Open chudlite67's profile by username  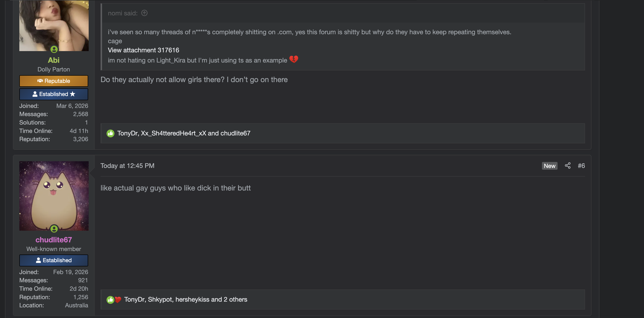point(54,240)
